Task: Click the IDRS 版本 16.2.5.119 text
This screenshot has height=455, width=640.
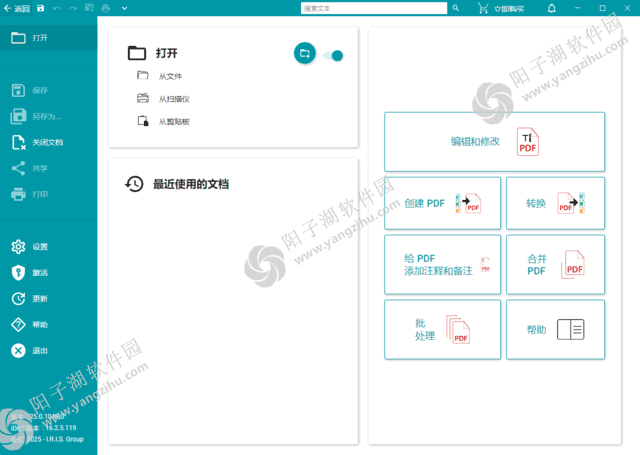Action: (43, 428)
